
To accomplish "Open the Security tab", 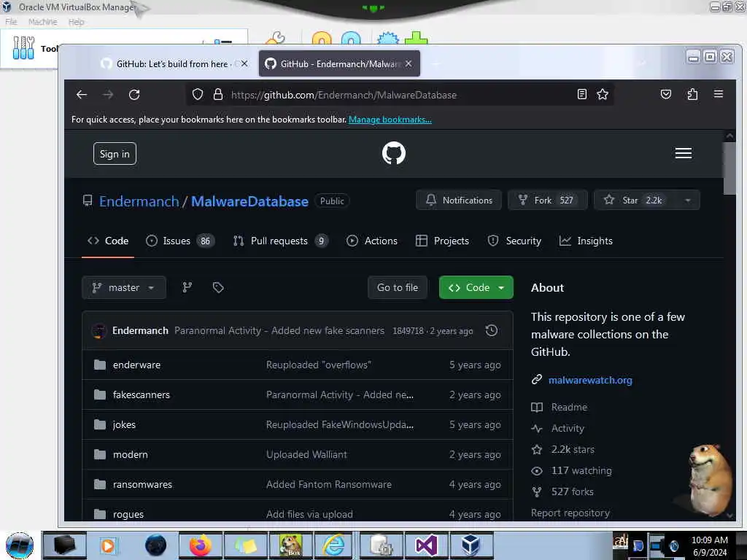I will coord(514,241).
